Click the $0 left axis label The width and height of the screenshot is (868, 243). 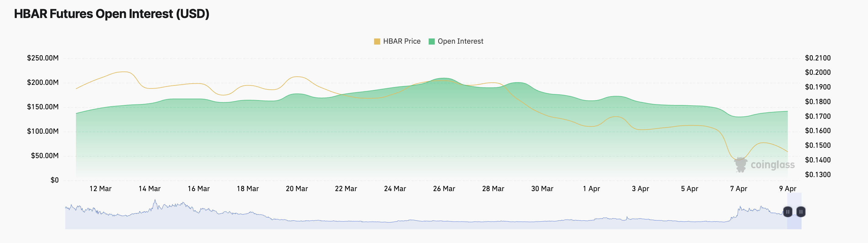tap(55, 180)
